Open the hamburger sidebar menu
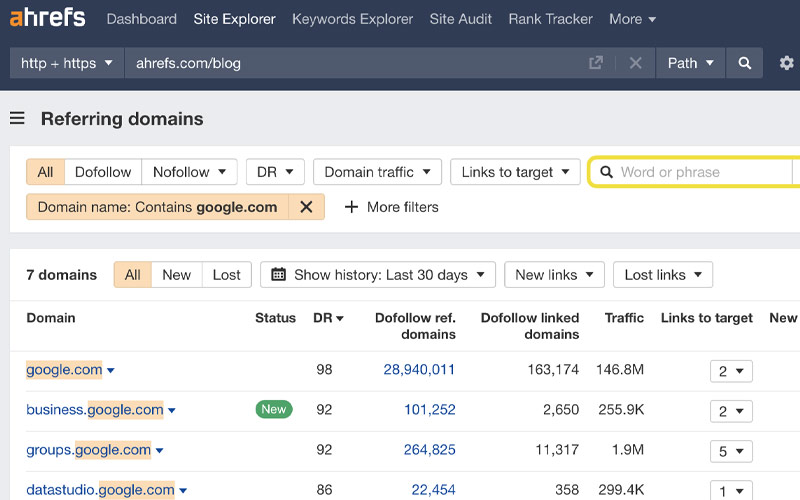Image resolution: width=800 pixels, height=500 pixels. (17, 118)
